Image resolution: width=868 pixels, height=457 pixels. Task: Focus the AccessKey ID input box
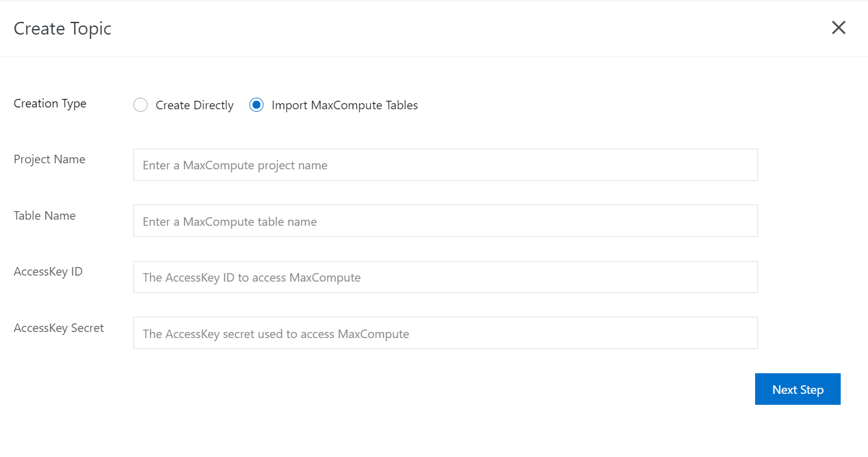click(x=446, y=277)
